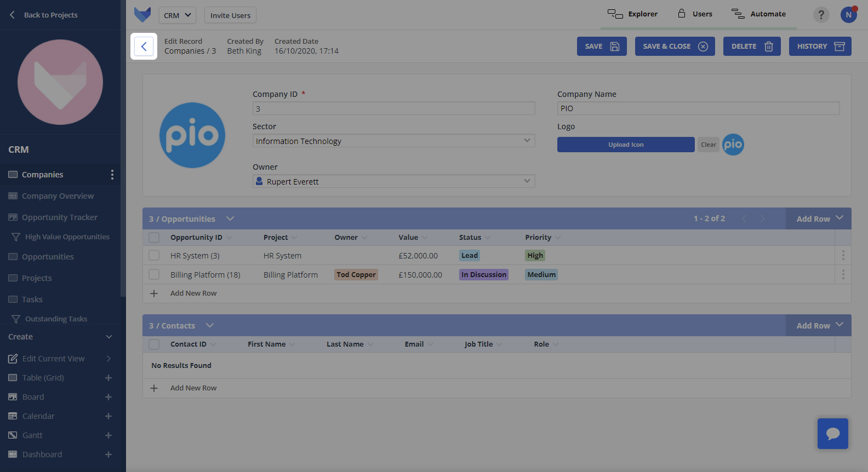868x472 pixels.
Task: Click the small pio logo preview
Action: click(x=733, y=145)
